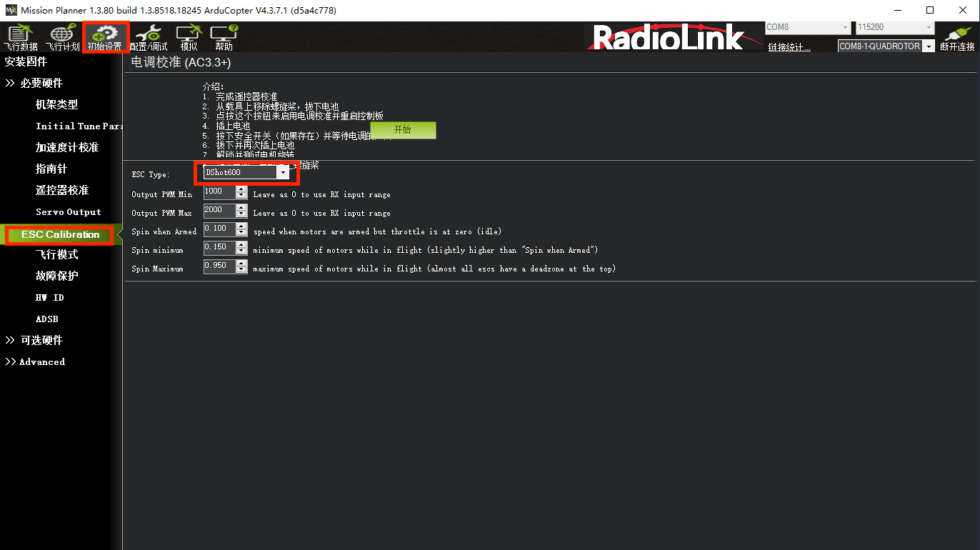This screenshot has width=980, height=550.
Task: Click the 链接统计 link stats link
Action: (x=789, y=47)
